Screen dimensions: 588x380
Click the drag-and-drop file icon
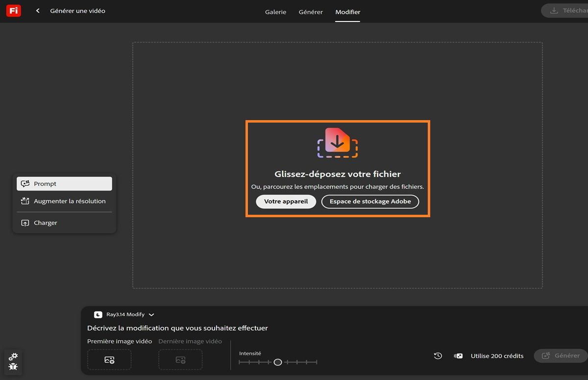[338, 143]
